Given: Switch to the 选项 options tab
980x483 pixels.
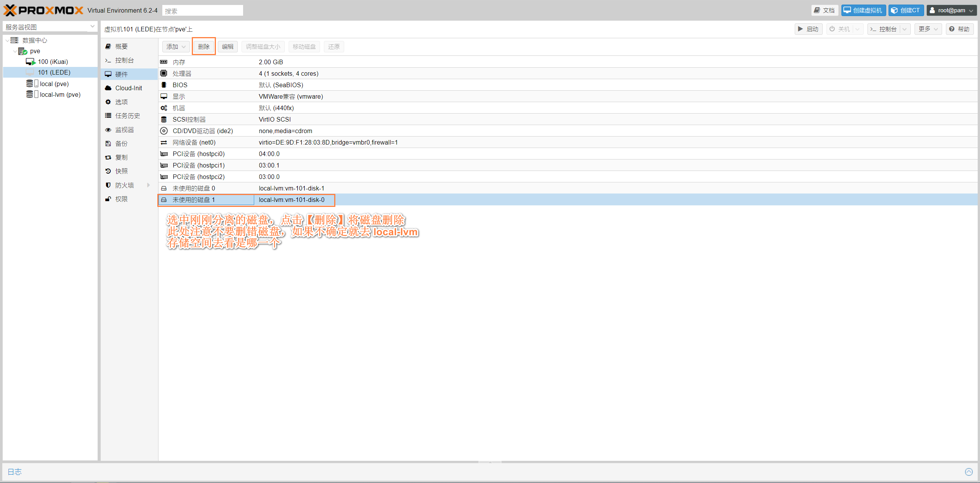Looking at the screenshot, I should point(121,102).
